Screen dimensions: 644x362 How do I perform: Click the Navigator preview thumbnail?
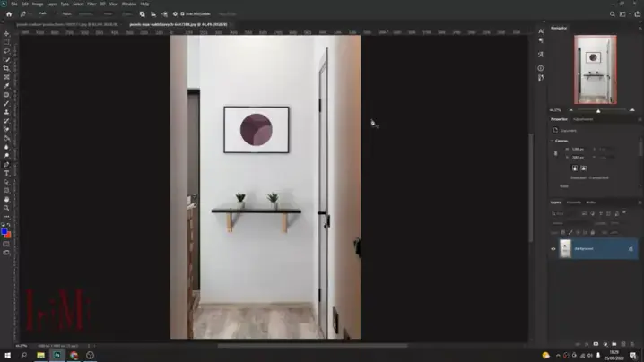point(595,69)
